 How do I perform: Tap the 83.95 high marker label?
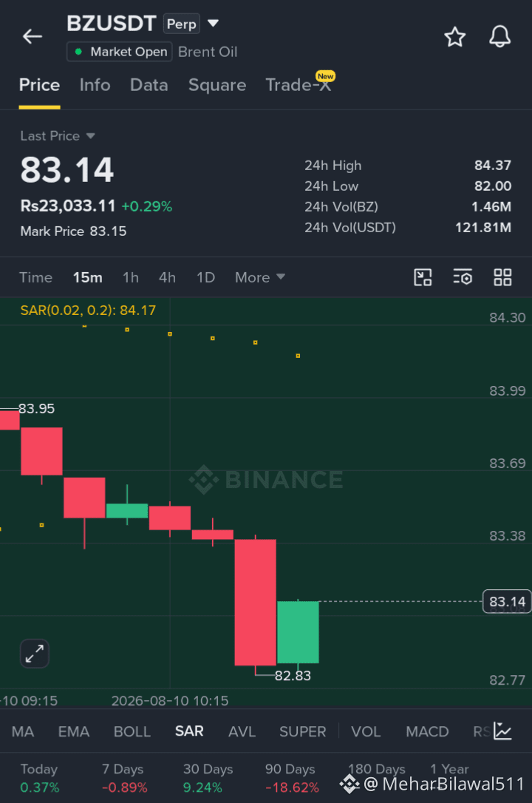[36, 408]
